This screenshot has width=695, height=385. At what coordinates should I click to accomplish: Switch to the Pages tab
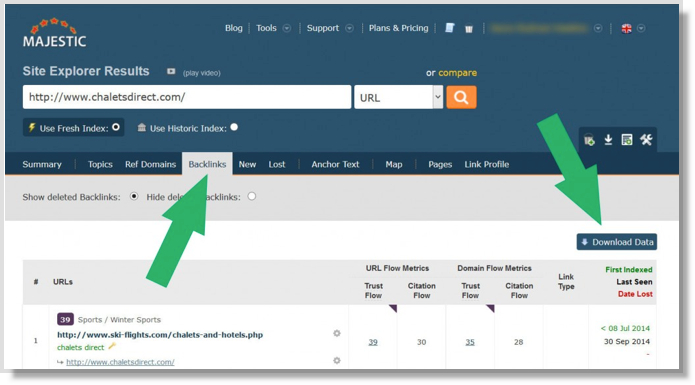440,164
